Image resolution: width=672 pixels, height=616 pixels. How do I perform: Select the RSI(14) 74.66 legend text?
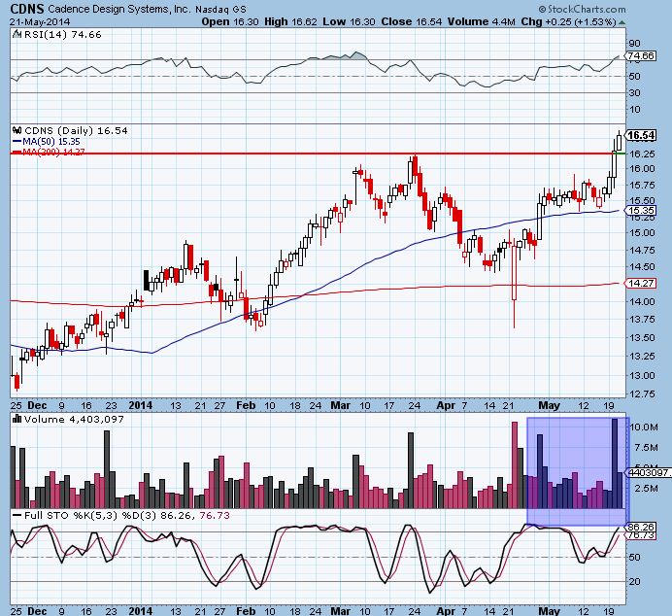pos(62,34)
